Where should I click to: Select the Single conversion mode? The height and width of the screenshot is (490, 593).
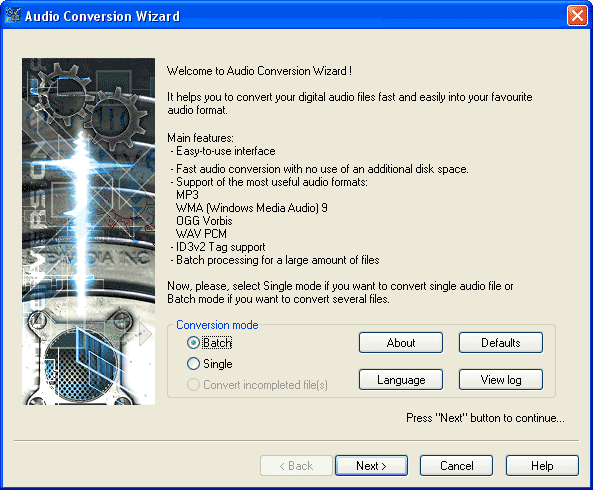(x=193, y=364)
